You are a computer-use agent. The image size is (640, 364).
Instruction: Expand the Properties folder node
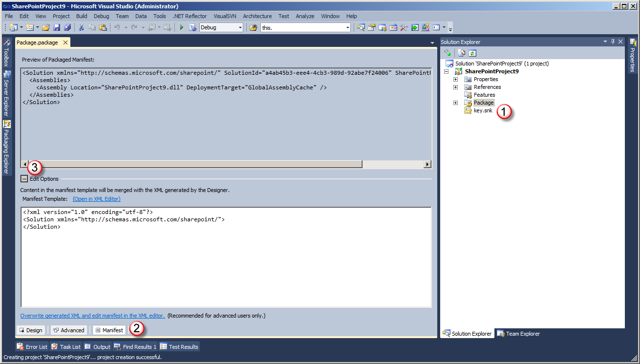(455, 79)
